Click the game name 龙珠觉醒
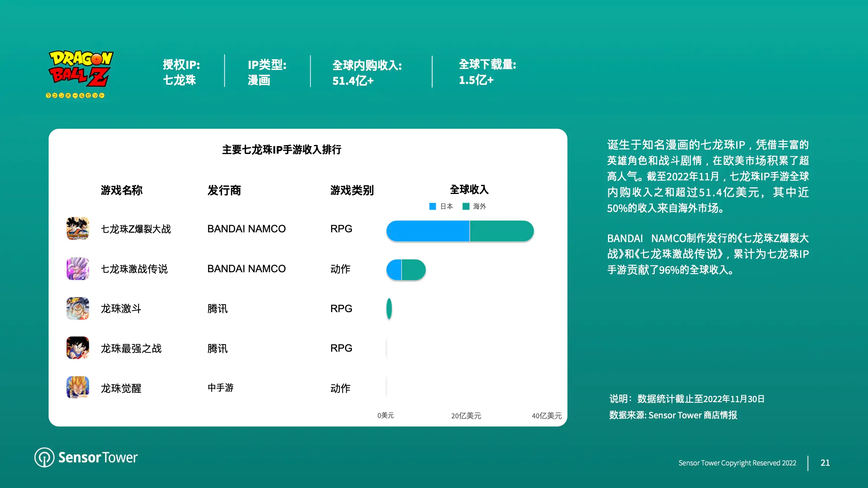This screenshot has width=868, height=488. [x=121, y=388]
